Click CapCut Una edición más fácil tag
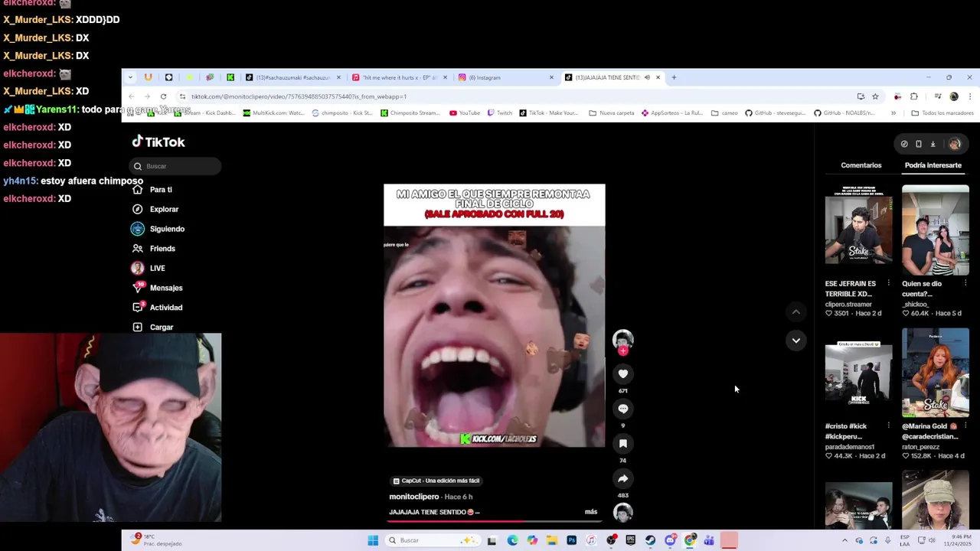980x551 pixels. tap(436, 481)
